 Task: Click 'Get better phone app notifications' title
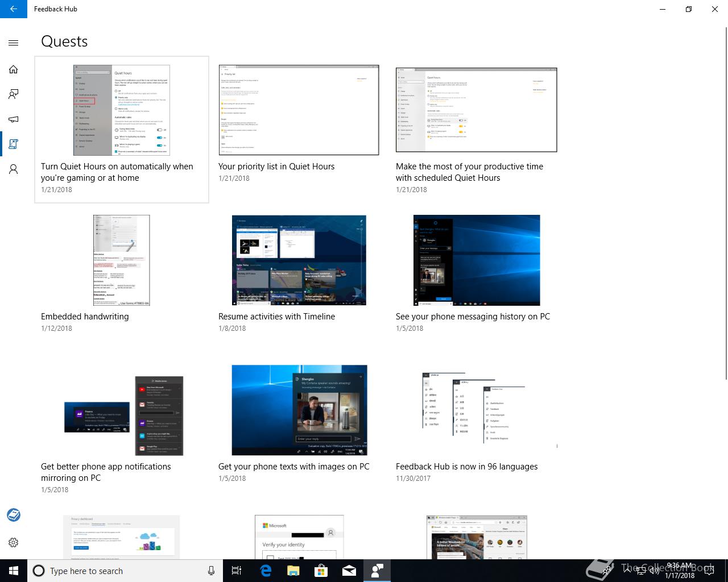(106, 472)
